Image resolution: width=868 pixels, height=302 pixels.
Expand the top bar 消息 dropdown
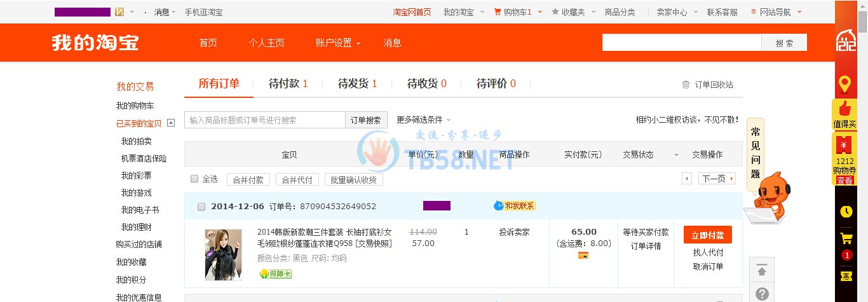[x=173, y=12]
